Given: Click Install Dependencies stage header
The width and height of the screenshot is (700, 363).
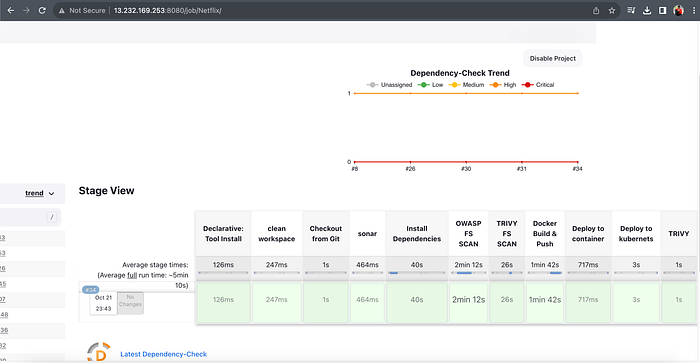Looking at the screenshot, I should click(417, 234).
